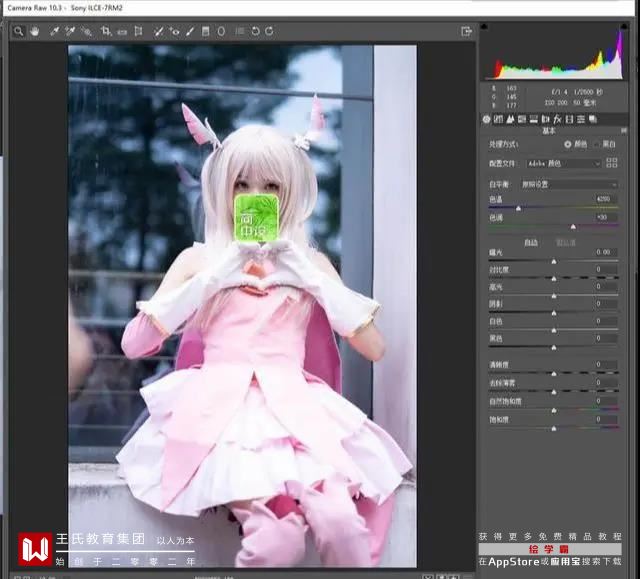The width and height of the screenshot is (640, 579).
Task: Switch to the Effects fx panel tab
Action: coord(558,119)
